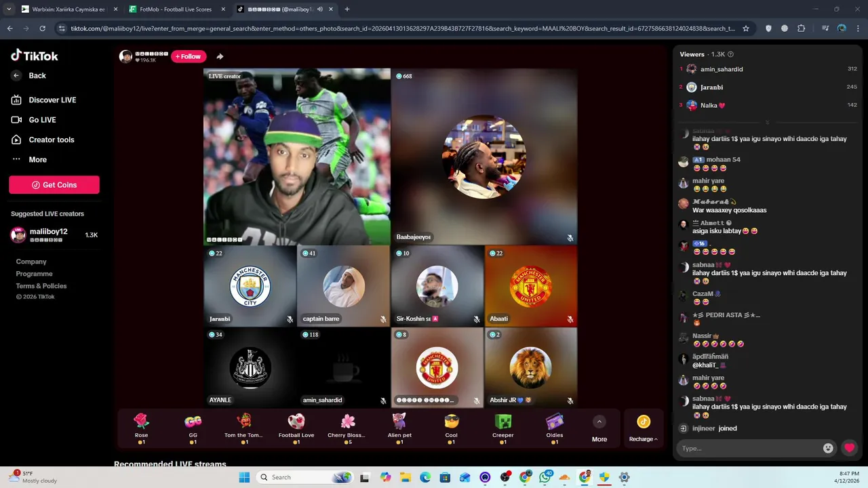Click muted mic icon on Abshir JR
This screenshot has width=868, height=488.
570,401
